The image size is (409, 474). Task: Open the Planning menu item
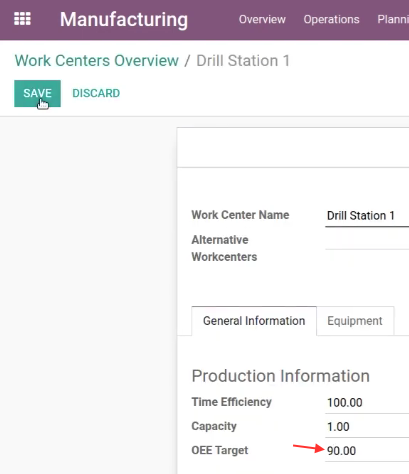(x=393, y=19)
